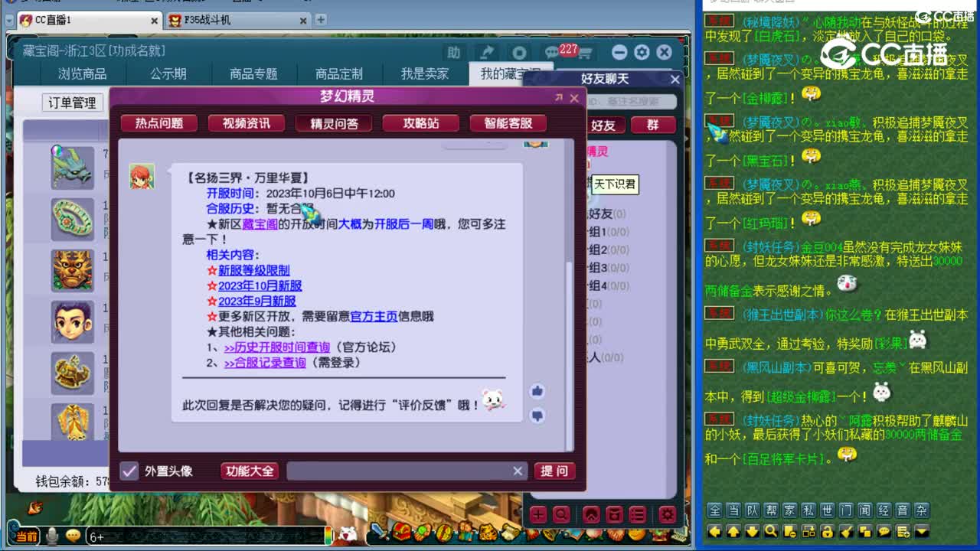Switch to 商品定制 tab in 藏宝阁
This screenshot has height=551, width=980.
click(x=339, y=74)
